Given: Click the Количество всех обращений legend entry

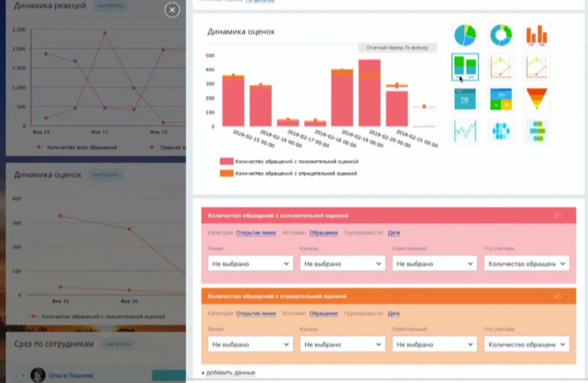Looking at the screenshot, I should click(x=78, y=148).
